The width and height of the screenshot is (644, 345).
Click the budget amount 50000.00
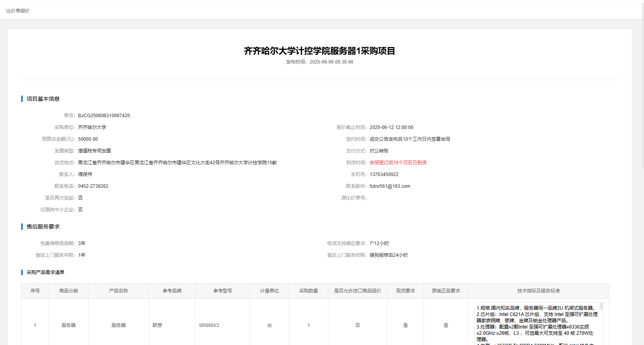[88, 139]
